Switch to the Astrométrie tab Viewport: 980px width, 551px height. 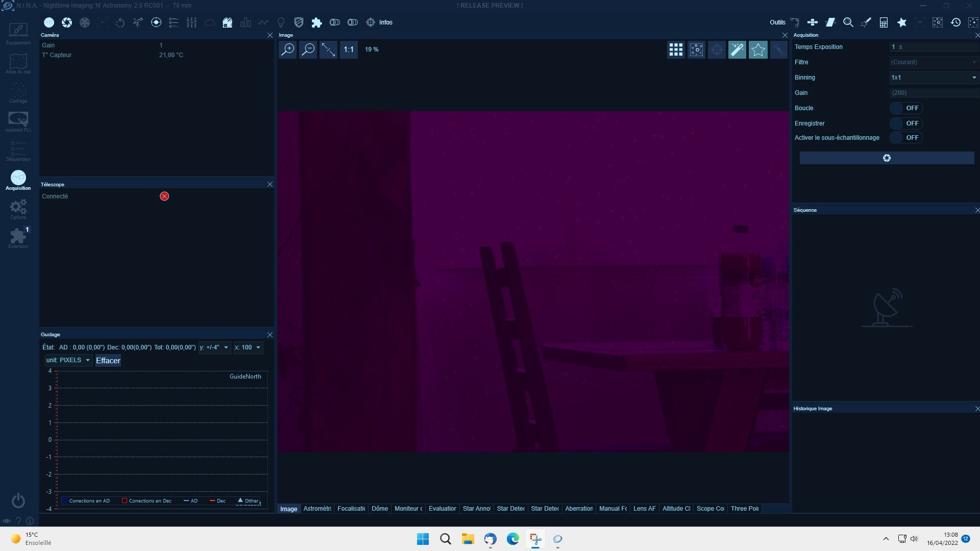point(317,509)
